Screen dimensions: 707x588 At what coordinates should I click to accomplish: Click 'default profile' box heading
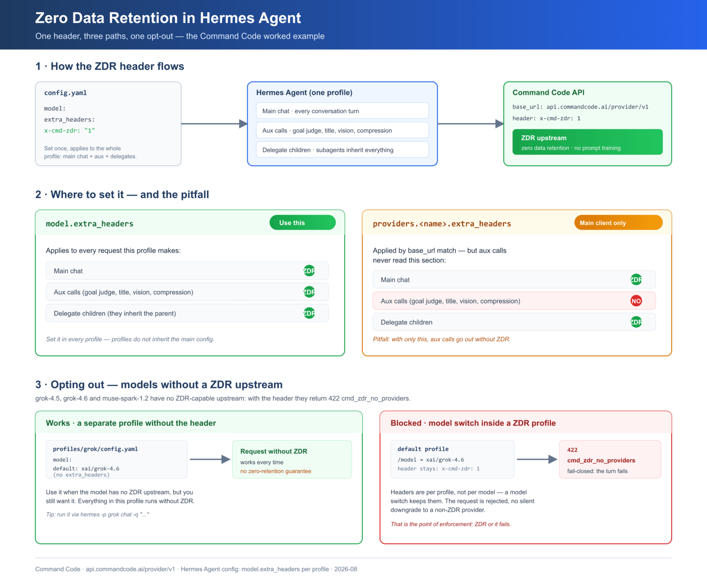pos(423,449)
